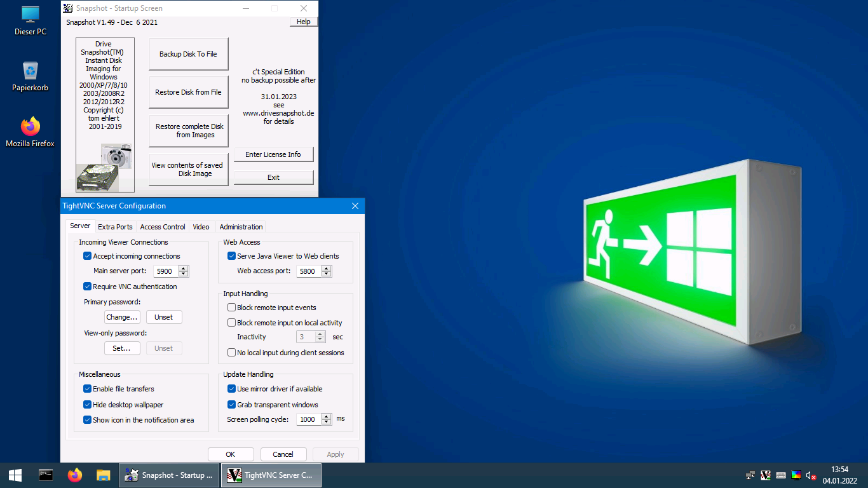Viewport: 868px width, 488px height.
Task: Disable Accept incoming connections
Action: tap(88, 256)
